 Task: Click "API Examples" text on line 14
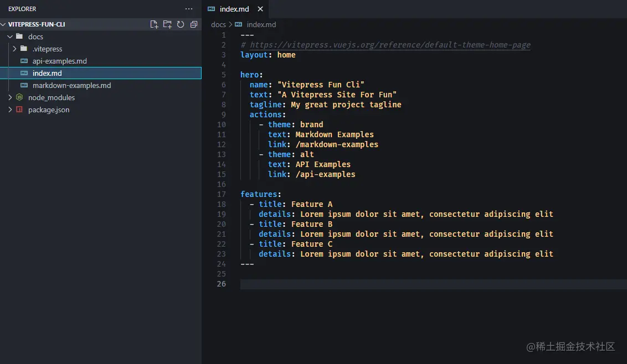click(323, 165)
